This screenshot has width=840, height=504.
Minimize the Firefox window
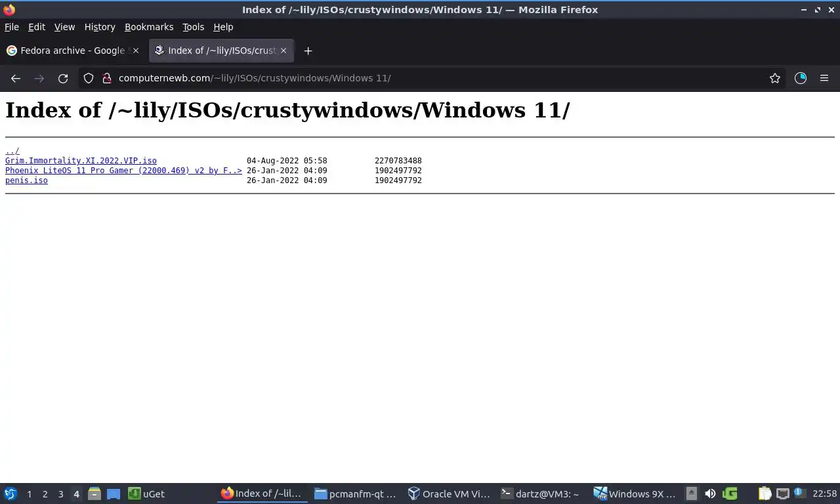(x=805, y=10)
